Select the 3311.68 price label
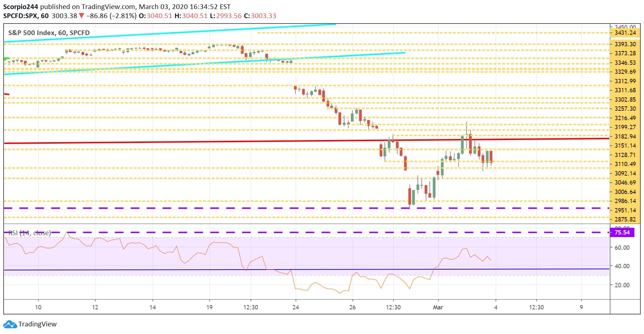The width and height of the screenshot is (644, 334). [625, 90]
